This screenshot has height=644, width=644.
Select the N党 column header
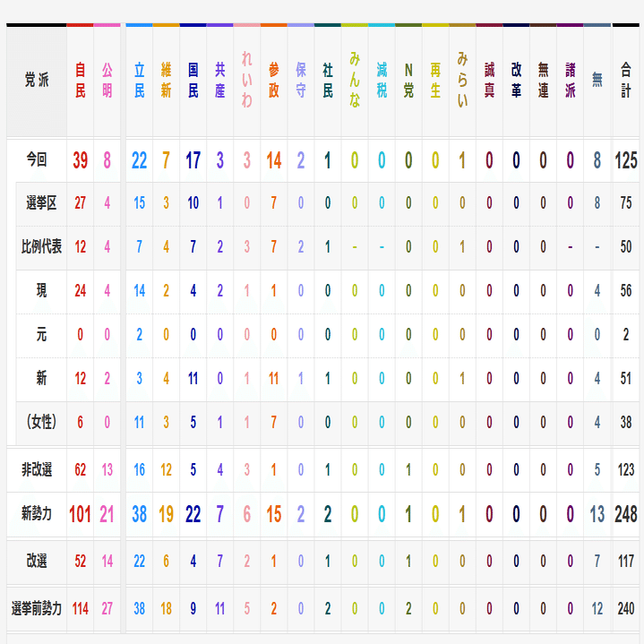coord(408,80)
